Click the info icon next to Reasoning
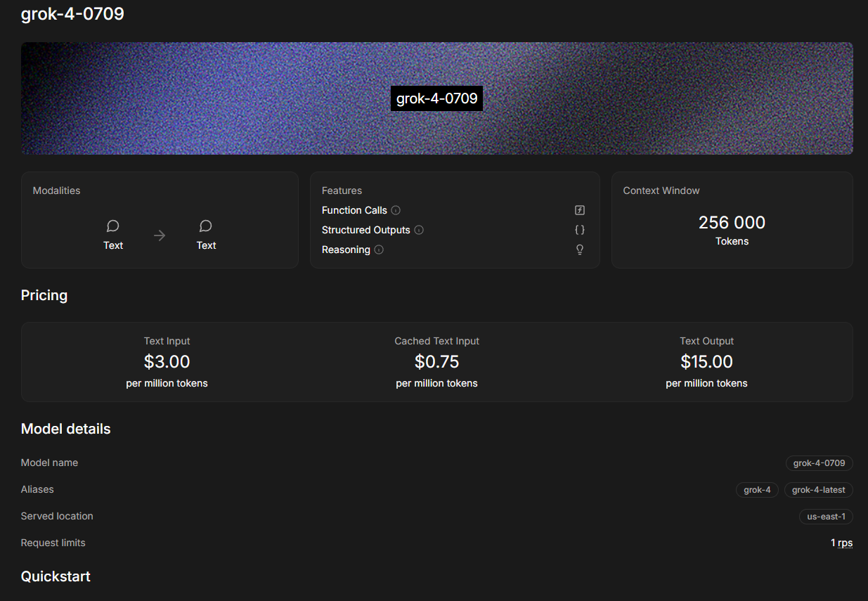 click(379, 250)
